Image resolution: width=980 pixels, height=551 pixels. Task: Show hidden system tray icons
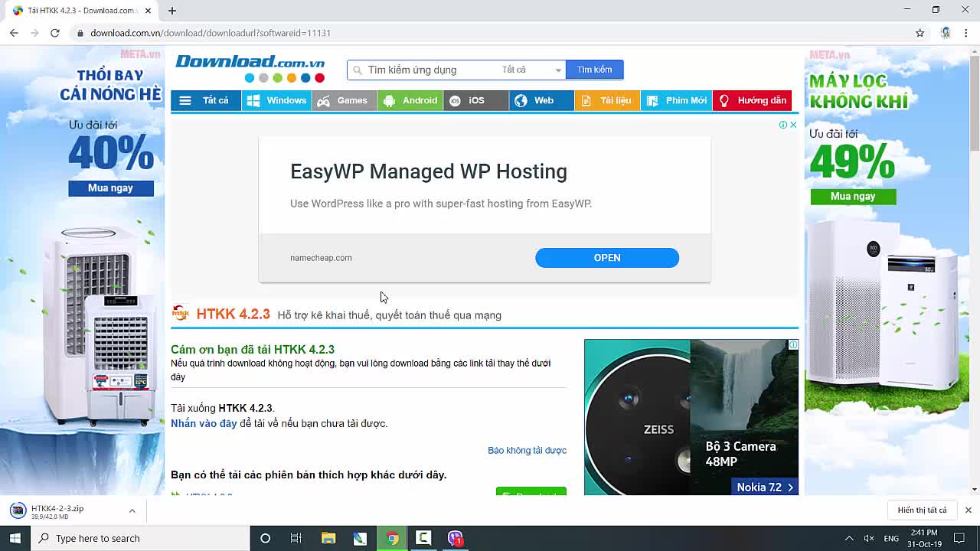pyautogui.click(x=848, y=538)
